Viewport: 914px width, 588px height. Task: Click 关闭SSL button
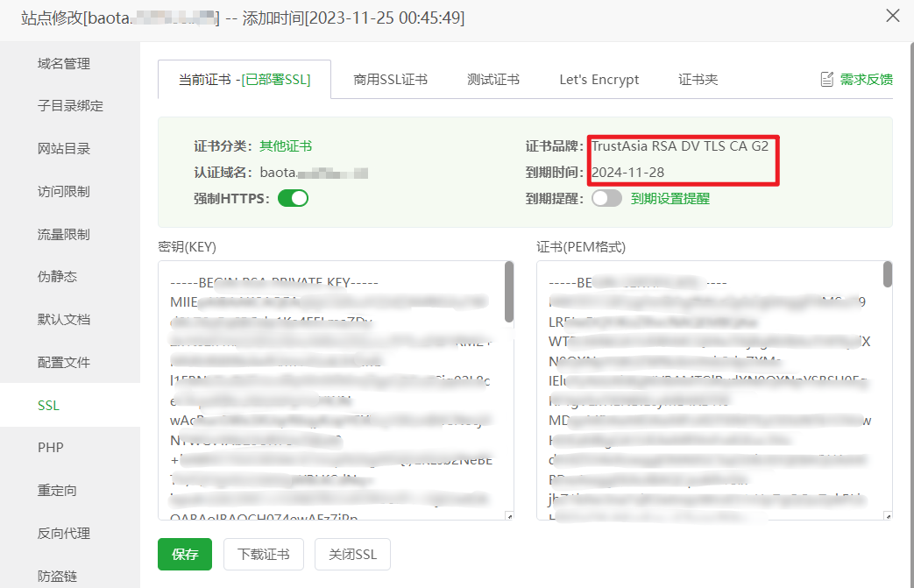tap(352, 554)
